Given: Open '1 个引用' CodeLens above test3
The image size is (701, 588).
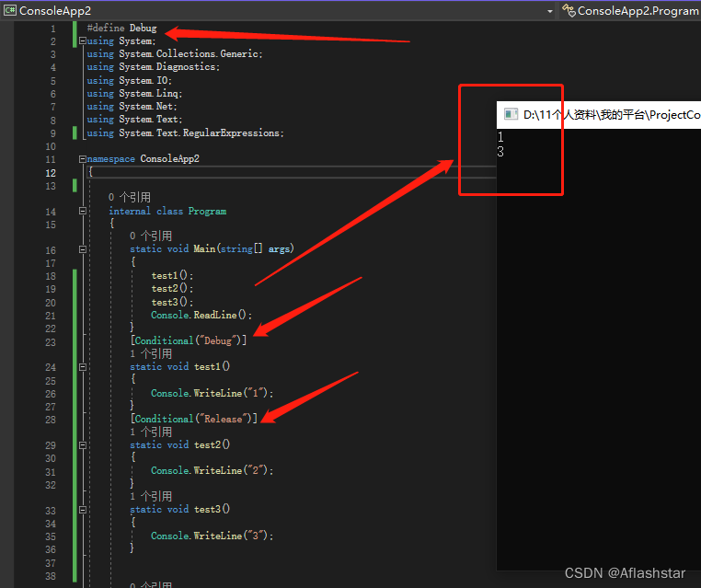Looking at the screenshot, I should (151, 496).
